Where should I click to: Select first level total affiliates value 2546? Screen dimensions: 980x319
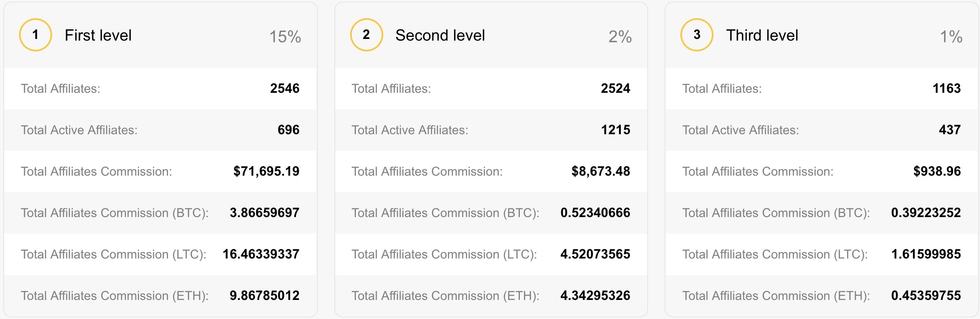(x=284, y=88)
